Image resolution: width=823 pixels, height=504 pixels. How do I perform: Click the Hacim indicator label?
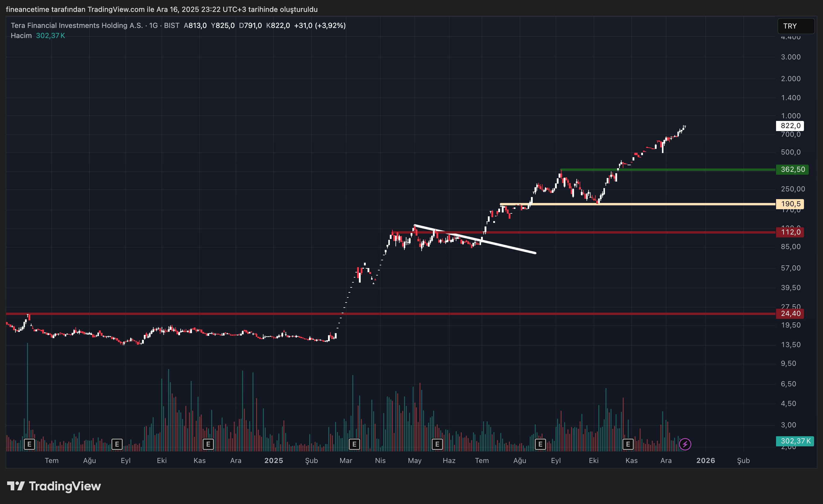pos(21,35)
